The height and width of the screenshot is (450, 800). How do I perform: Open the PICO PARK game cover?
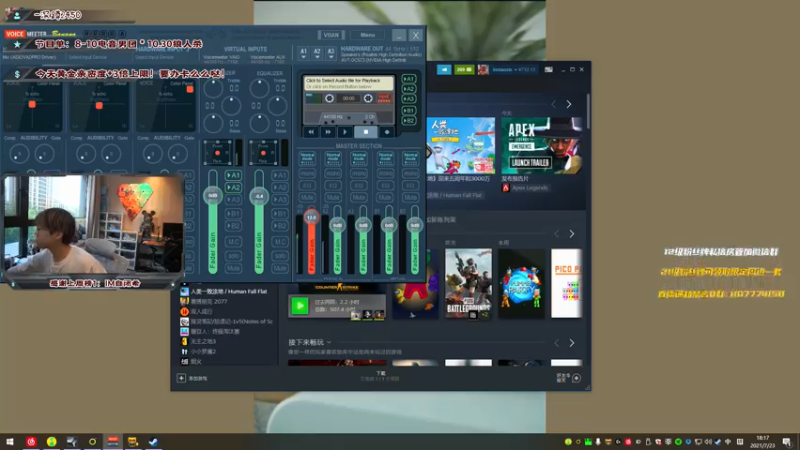pyautogui.click(x=566, y=284)
